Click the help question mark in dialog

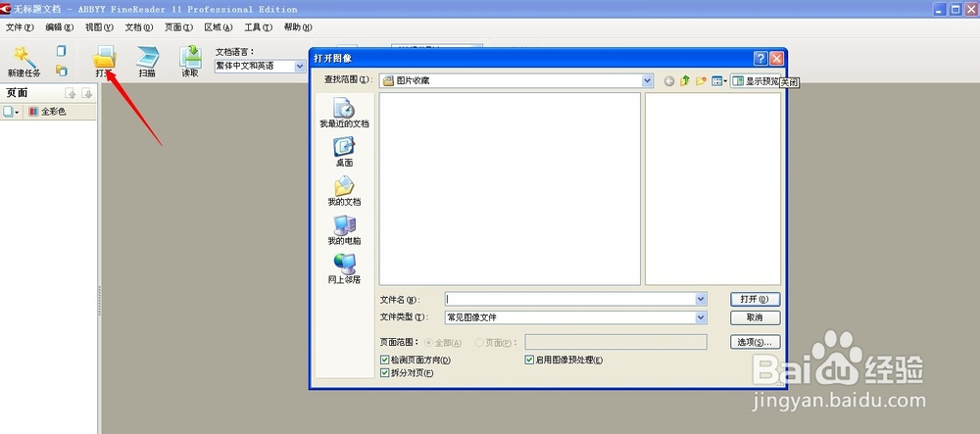pyautogui.click(x=760, y=59)
